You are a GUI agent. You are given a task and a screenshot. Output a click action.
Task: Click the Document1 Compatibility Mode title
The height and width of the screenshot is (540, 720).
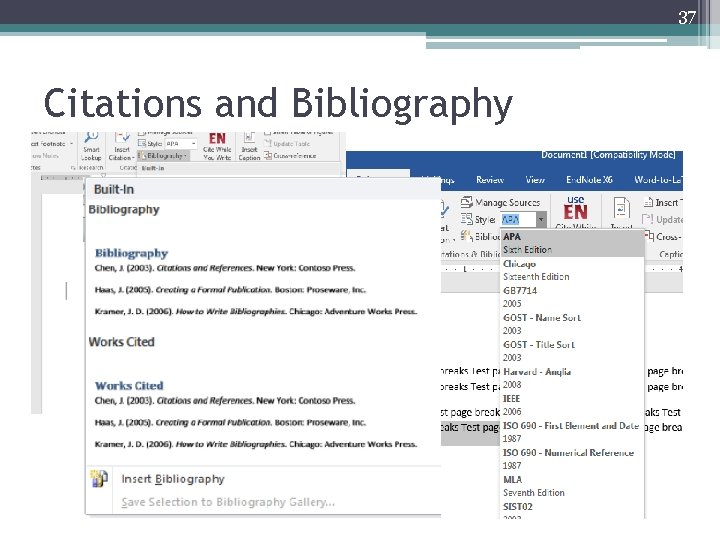tap(608, 155)
